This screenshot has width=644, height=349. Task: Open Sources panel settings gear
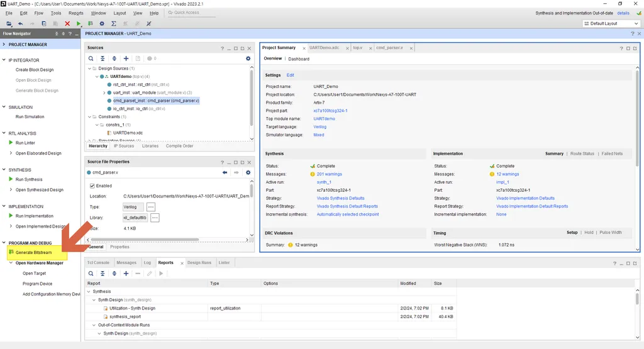(x=248, y=58)
